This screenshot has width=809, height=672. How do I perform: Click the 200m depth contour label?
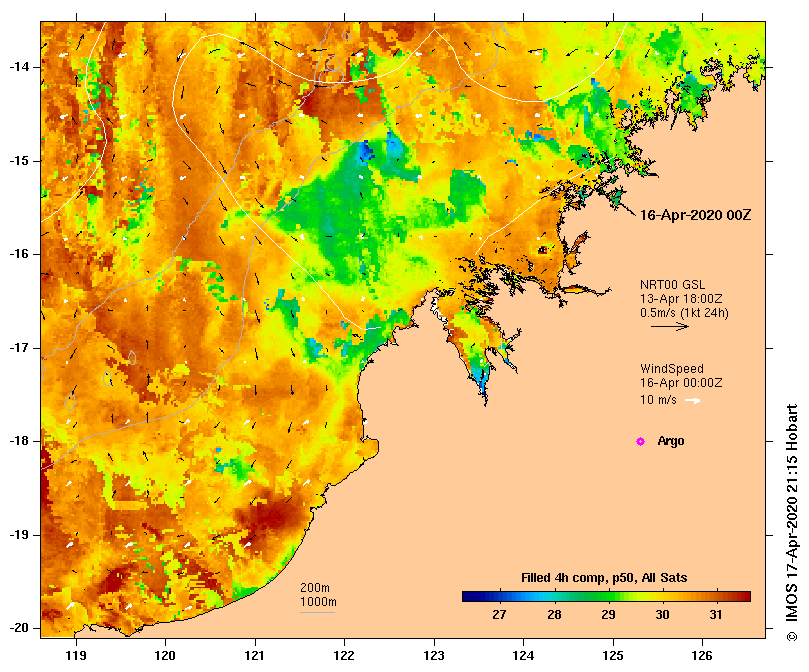tap(315, 588)
